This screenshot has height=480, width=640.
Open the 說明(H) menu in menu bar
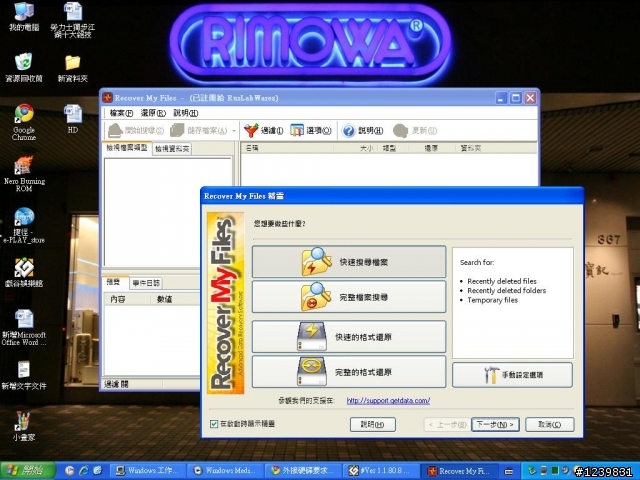(x=186, y=113)
